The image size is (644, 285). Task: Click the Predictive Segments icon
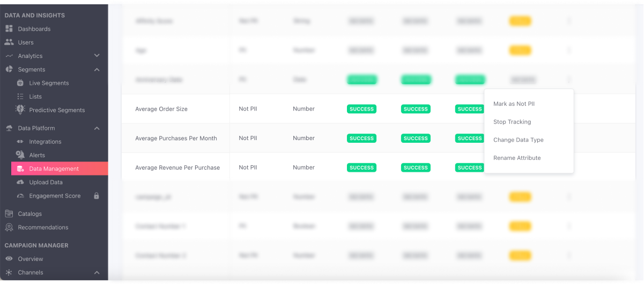tap(20, 110)
